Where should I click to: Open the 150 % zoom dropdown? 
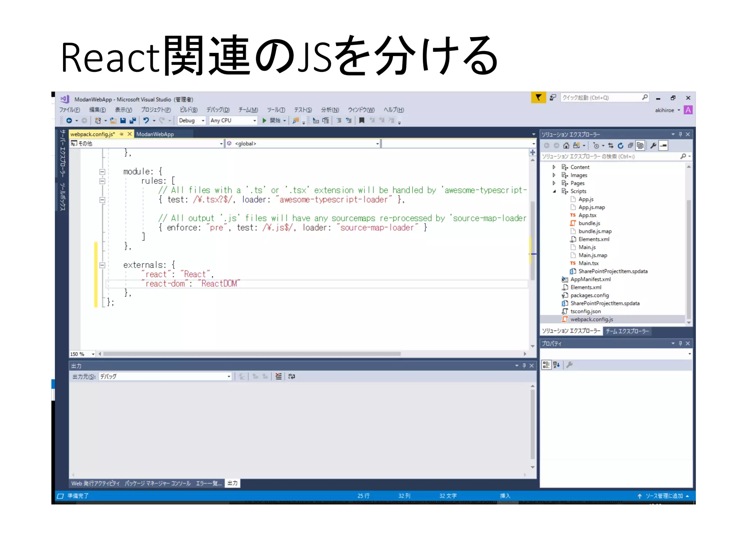tap(83, 354)
